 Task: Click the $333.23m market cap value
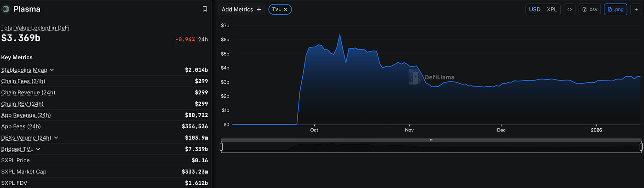tap(195, 171)
